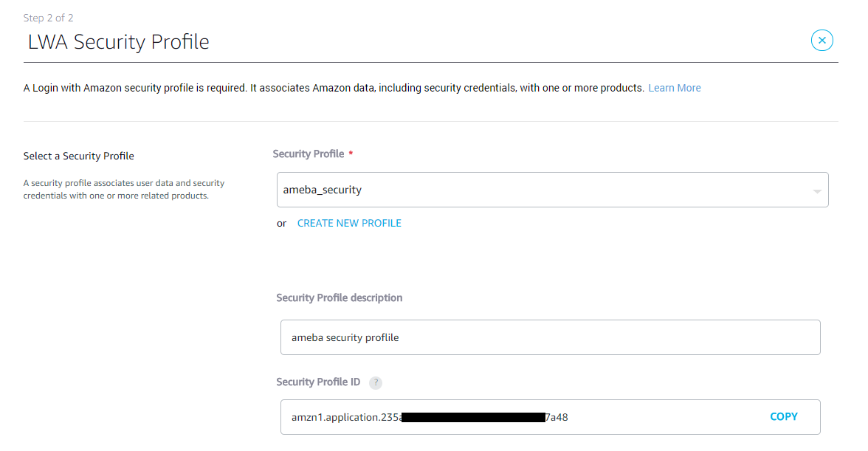Close the LWA Security Profile dialog
The width and height of the screenshot is (868, 451).
[x=821, y=41]
